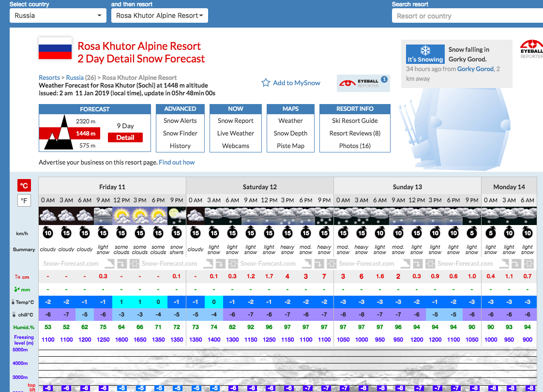Click Friday 12 PM temperature cell 1
Screen dimensions: 543x392
pos(121,302)
